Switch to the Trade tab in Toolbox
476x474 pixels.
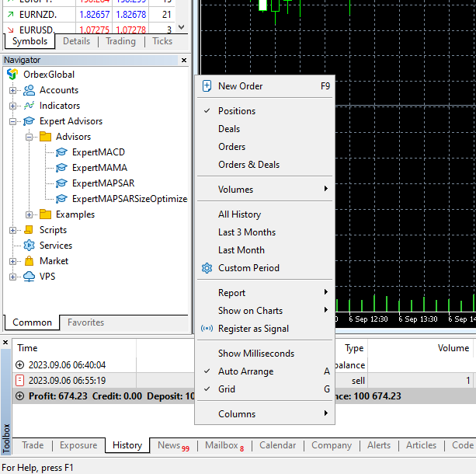(33, 445)
